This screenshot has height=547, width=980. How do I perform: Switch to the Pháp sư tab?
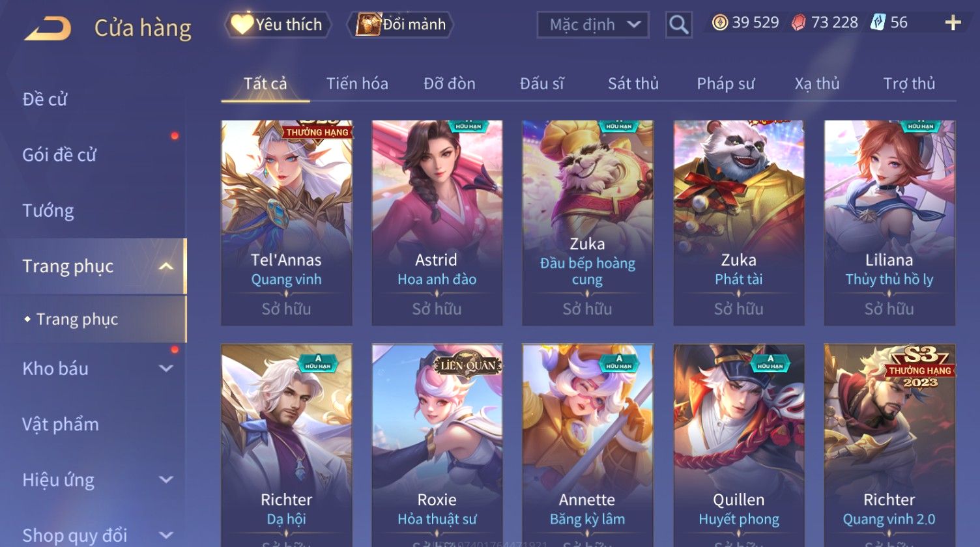click(x=725, y=83)
